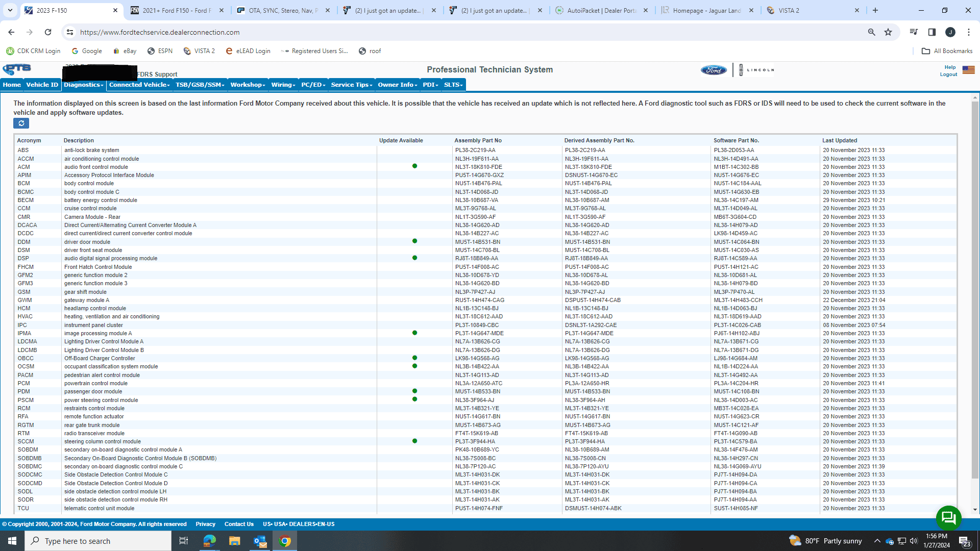Image resolution: width=980 pixels, height=551 pixels.
Task: Click the refresh module data icon
Action: pyautogui.click(x=21, y=123)
